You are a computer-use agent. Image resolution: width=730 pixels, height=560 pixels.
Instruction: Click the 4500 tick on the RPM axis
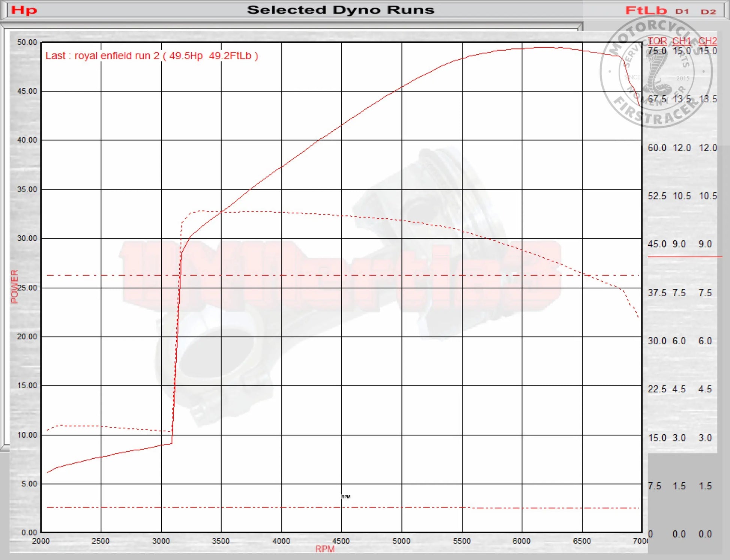[341, 541]
